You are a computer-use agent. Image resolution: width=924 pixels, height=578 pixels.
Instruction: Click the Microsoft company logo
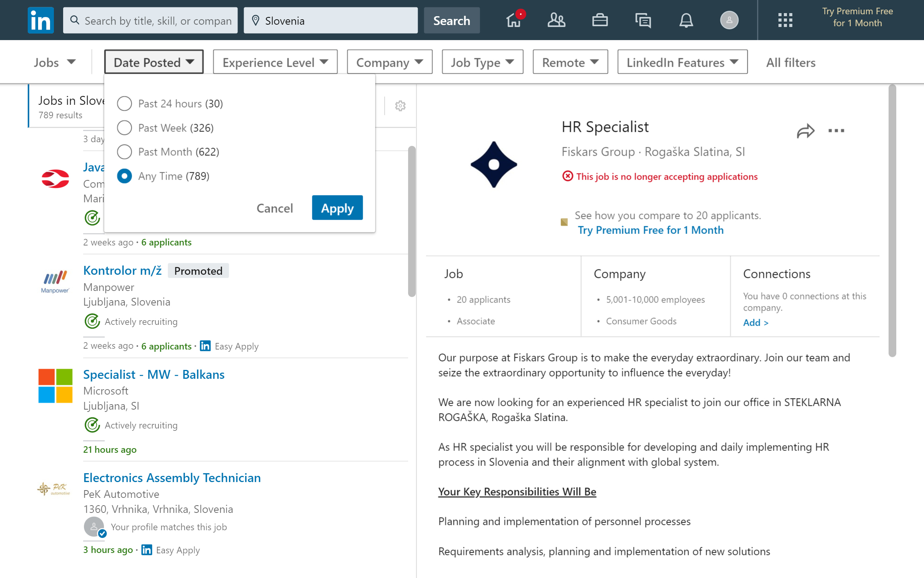pyautogui.click(x=55, y=386)
